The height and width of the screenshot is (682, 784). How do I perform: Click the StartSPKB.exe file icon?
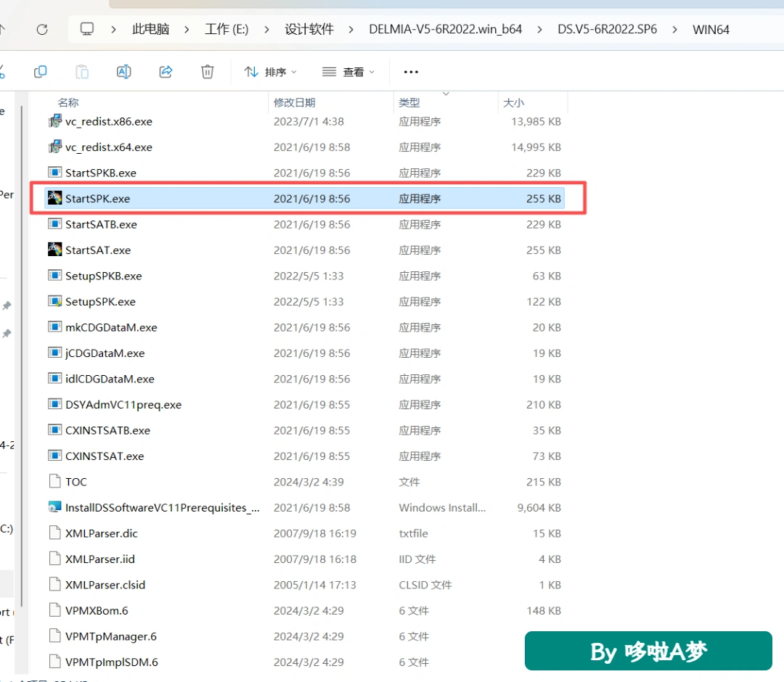55,173
